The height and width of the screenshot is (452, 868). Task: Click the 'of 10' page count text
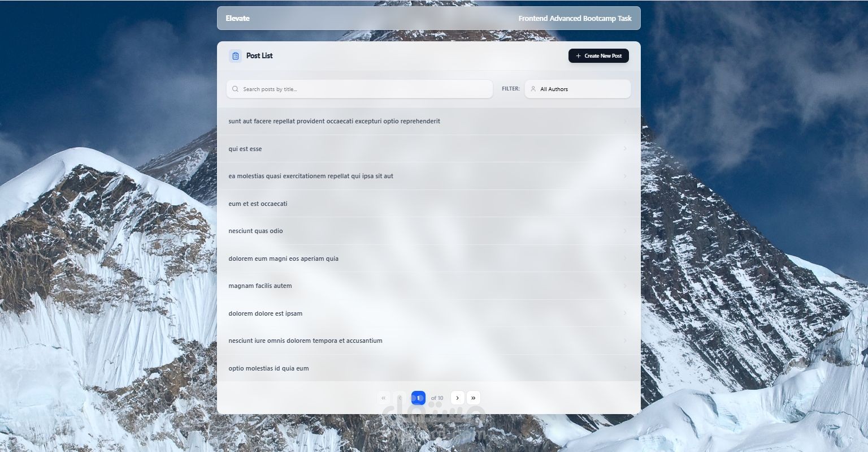point(437,398)
